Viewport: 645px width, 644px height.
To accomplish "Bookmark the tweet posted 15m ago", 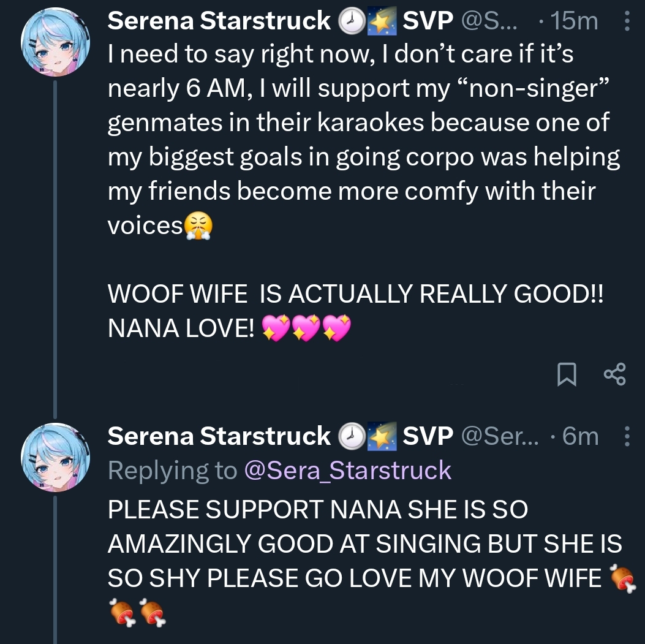I will [568, 375].
